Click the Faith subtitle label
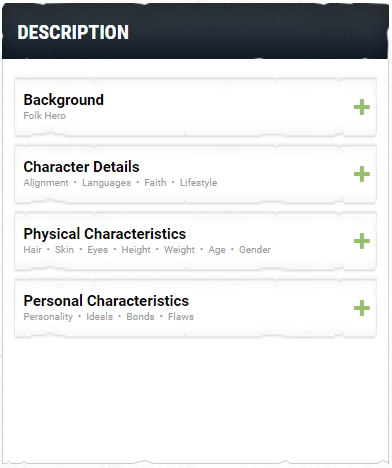The height and width of the screenshot is (468, 392). (155, 183)
